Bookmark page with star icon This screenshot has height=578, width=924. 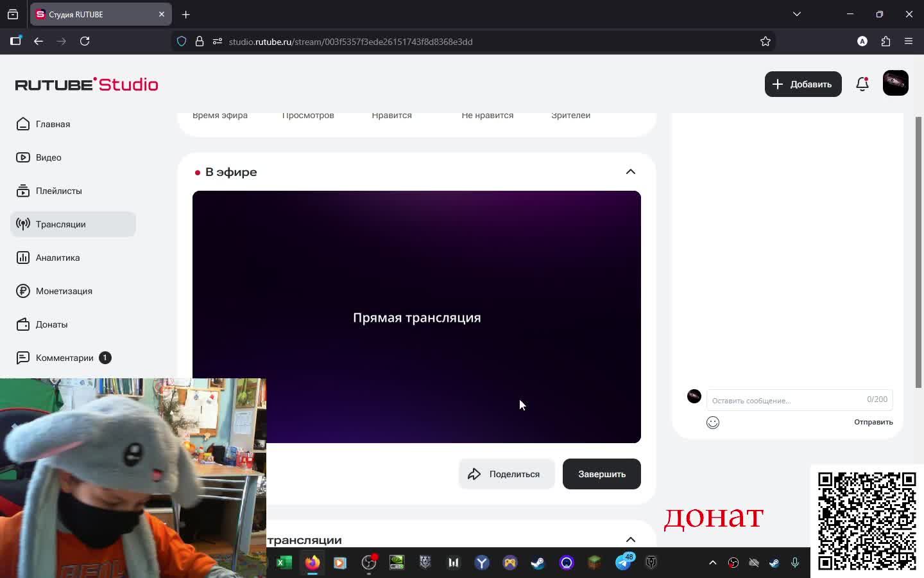(x=766, y=41)
